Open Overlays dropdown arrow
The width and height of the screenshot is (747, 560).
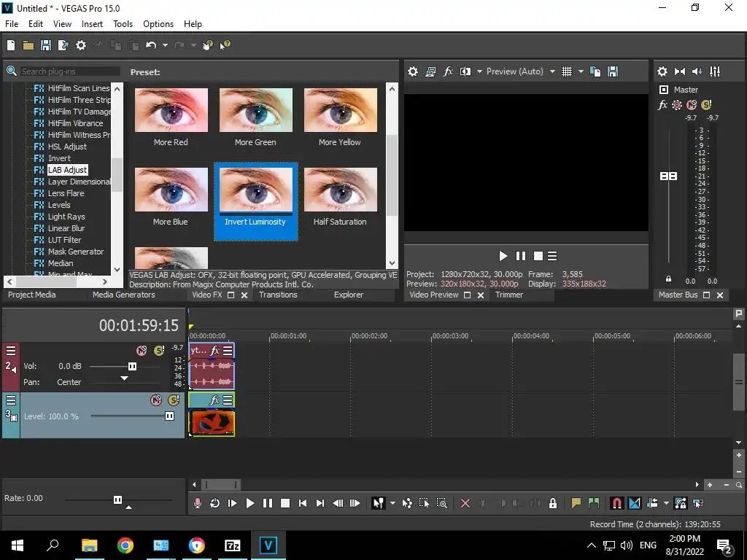(x=581, y=71)
